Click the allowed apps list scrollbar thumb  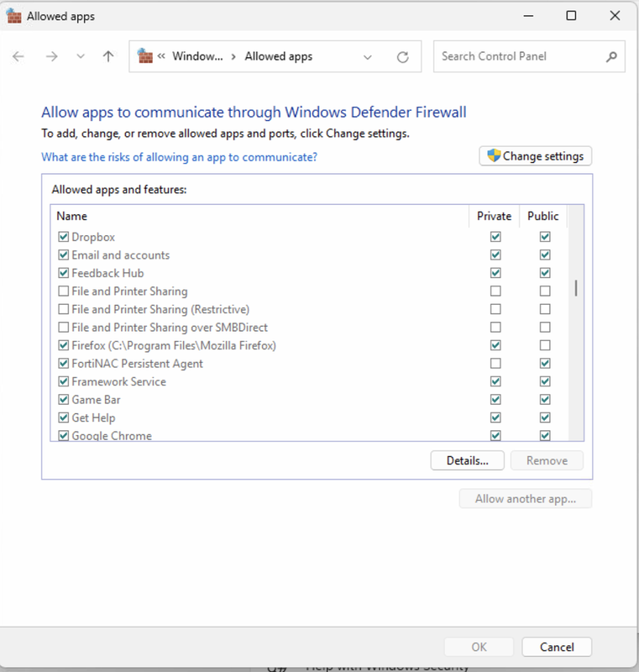coord(576,288)
